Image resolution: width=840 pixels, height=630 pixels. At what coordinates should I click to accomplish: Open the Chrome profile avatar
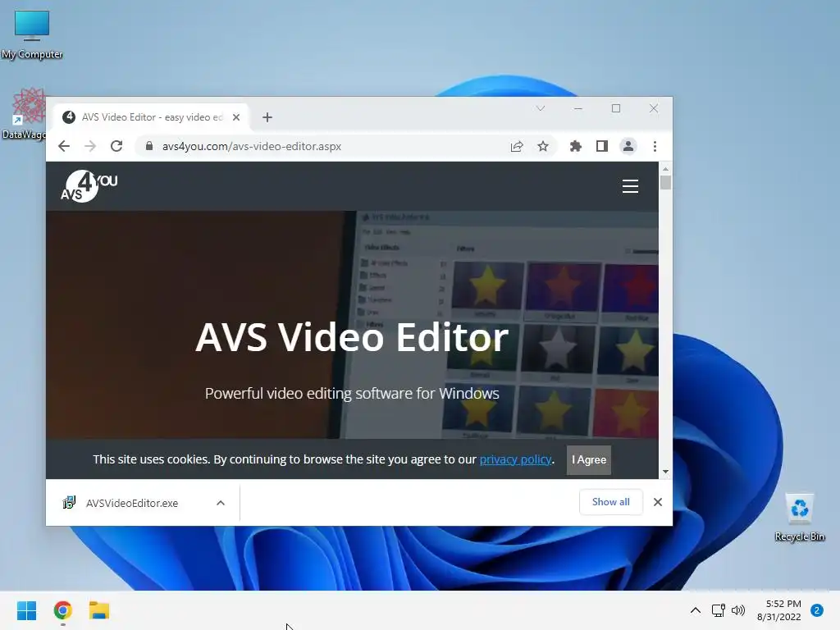pos(628,146)
